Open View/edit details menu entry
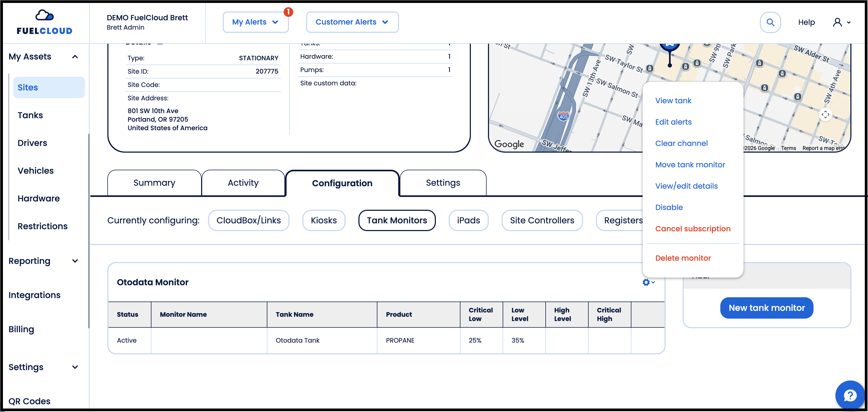 [686, 186]
